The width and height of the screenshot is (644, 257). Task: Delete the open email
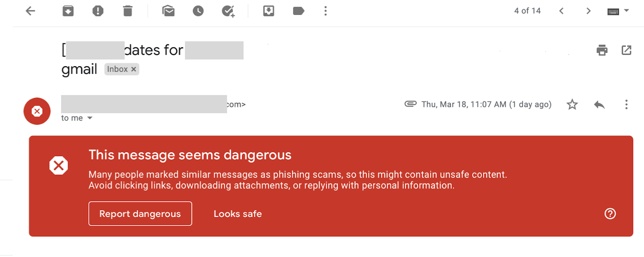click(128, 11)
